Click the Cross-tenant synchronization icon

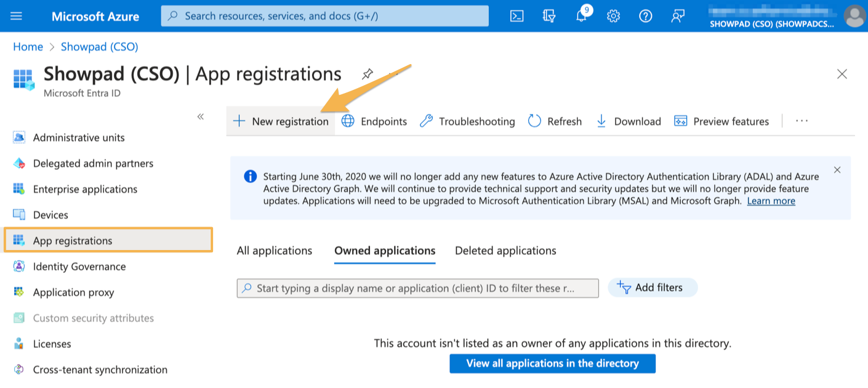19,370
